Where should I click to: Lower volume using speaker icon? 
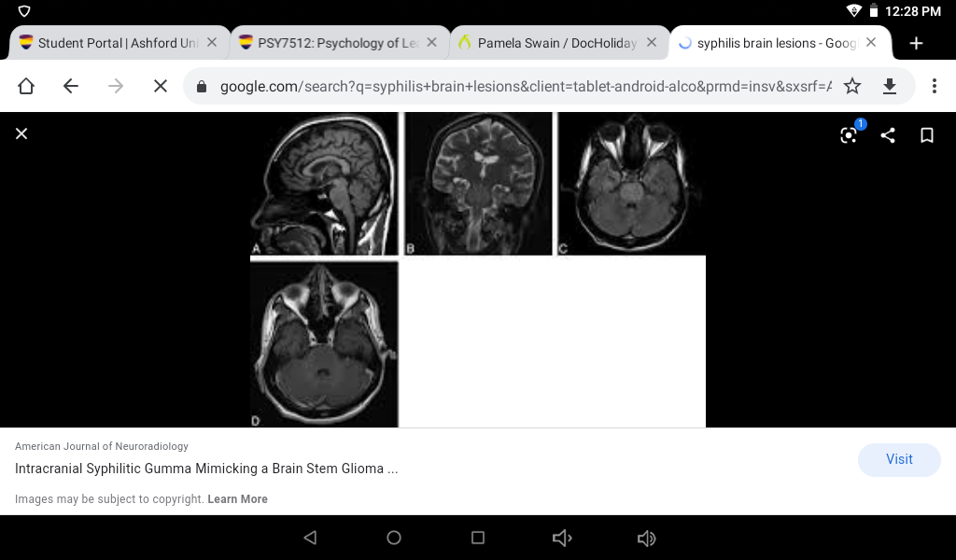(x=561, y=538)
